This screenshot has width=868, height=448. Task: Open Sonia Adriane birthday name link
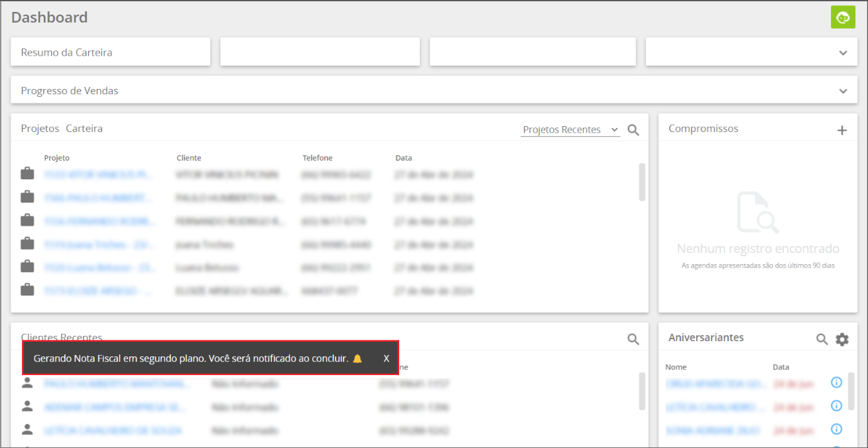pos(713,431)
